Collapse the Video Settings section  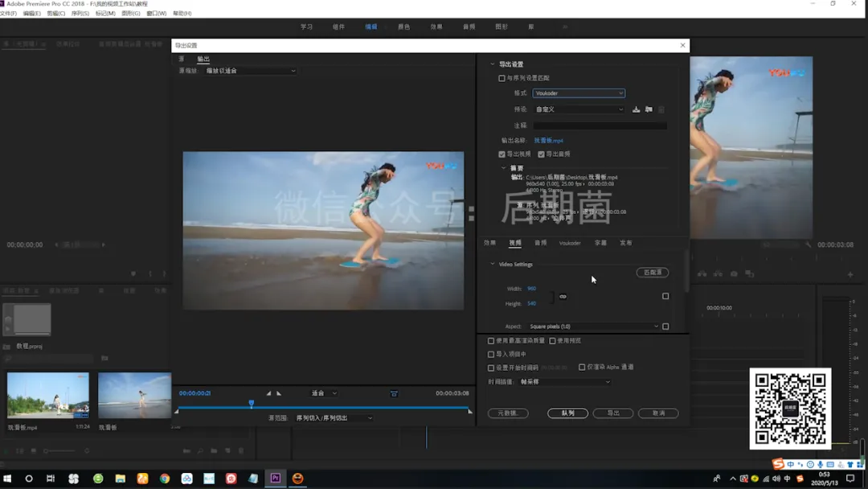click(493, 264)
